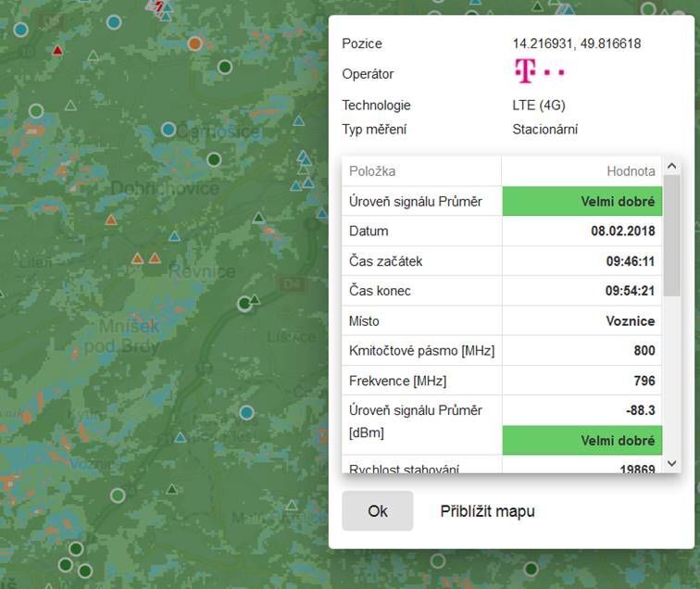Select light green circle marker northwest of Dobřichovice
Image resolution: width=700 pixels, height=589 pixels.
point(36,111)
